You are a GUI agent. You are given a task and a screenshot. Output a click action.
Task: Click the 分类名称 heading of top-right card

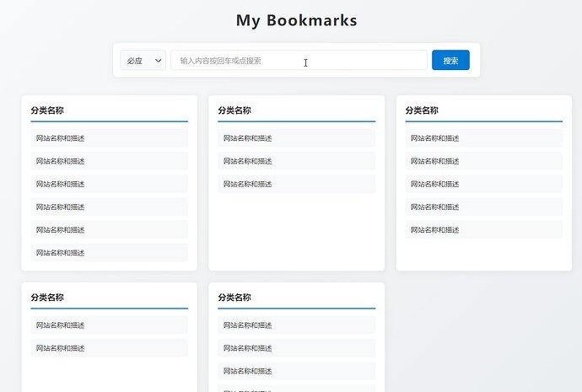[x=422, y=110]
